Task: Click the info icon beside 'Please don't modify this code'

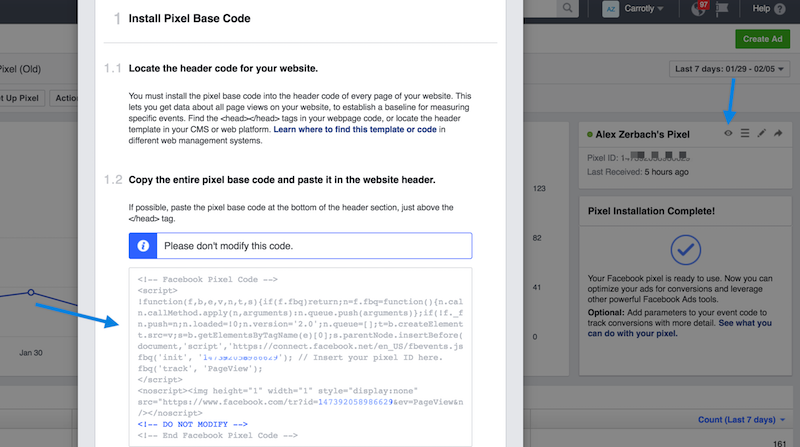Action: click(143, 246)
